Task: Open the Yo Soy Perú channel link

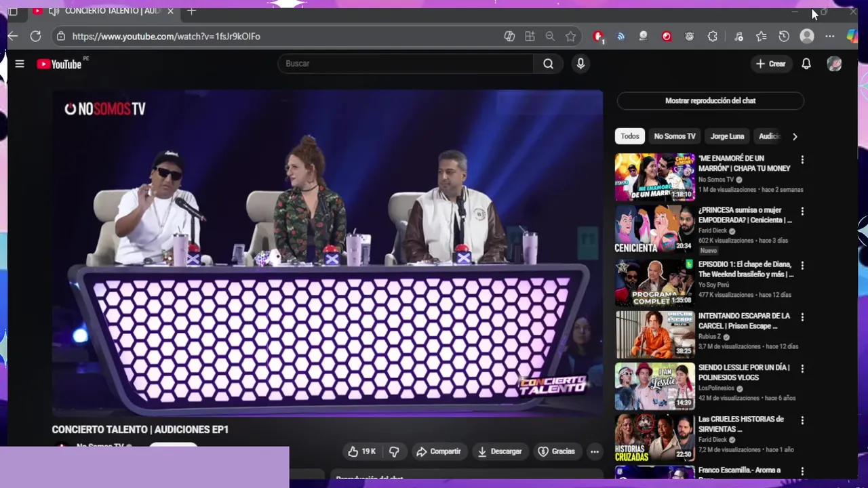Action: (x=715, y=285)
